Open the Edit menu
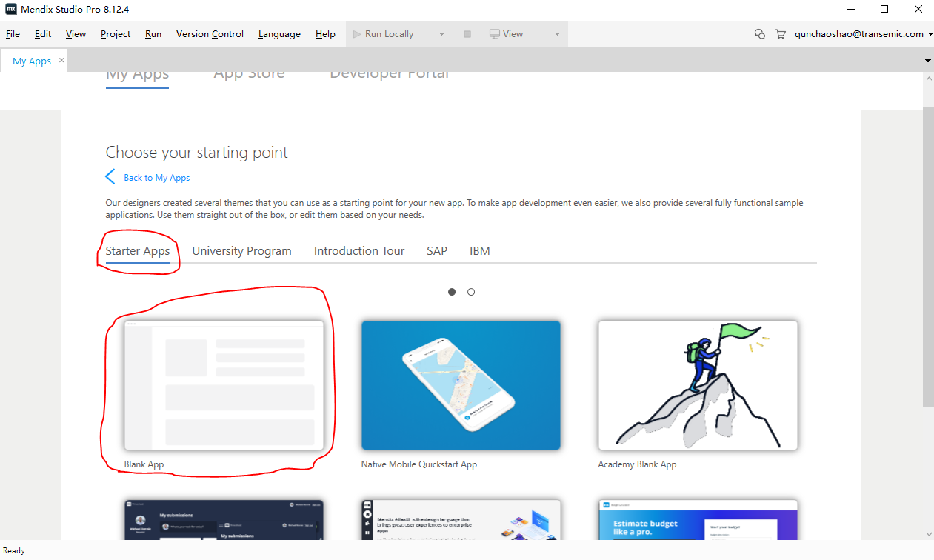 tap(43, 34)
